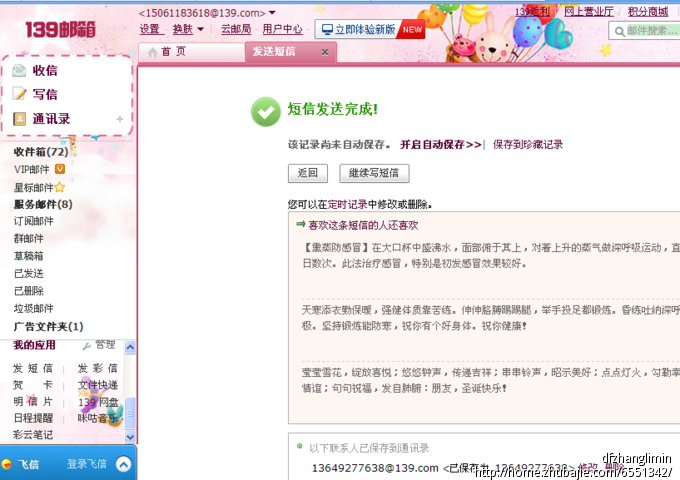Open 文件快递 app
Viewport: 680px width, 480px height.
[98, 385]
